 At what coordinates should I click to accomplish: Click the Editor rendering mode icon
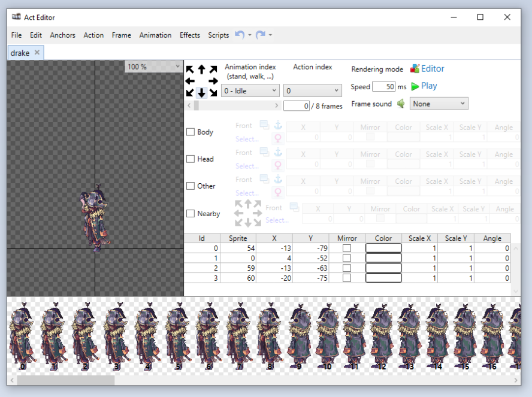415,69
